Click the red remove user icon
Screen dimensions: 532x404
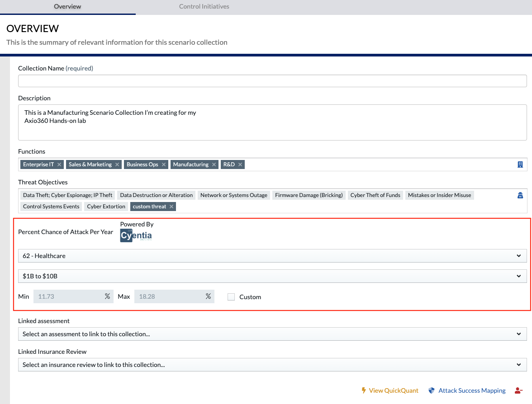coord(518,390)
